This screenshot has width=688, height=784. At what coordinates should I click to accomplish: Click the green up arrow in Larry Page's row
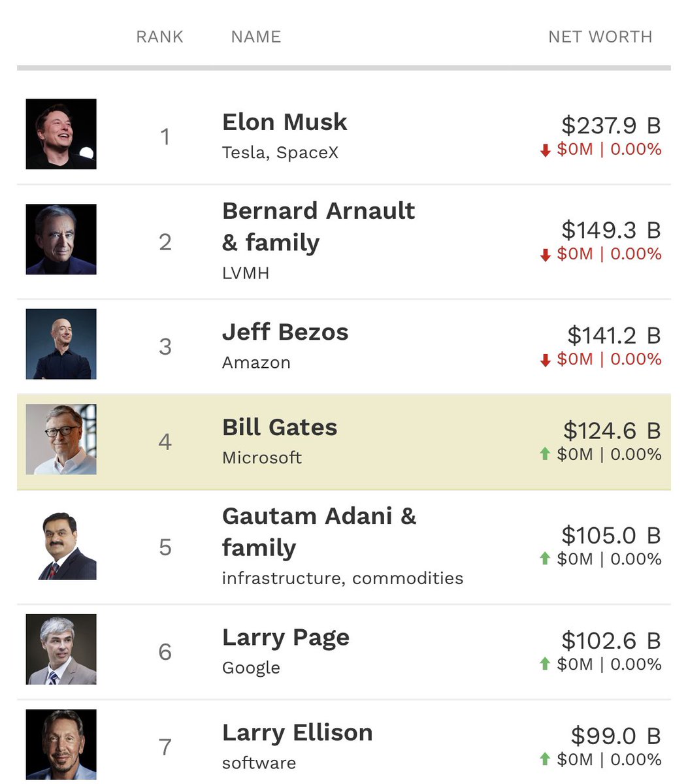click(546, 664)
